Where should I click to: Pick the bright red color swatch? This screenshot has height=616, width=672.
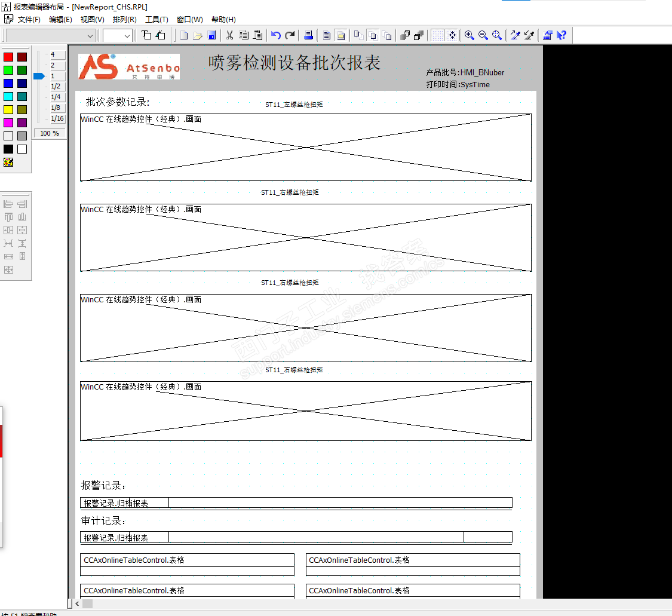tap(8, 57)
